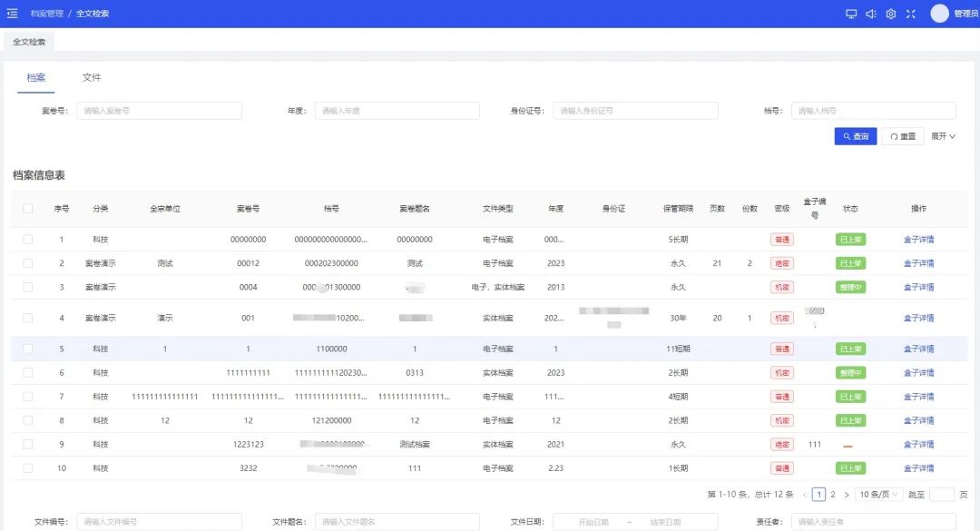Click 档案管理 breadcrumb
The width and height of the screenshot is (980, 531).
(47, 14)
